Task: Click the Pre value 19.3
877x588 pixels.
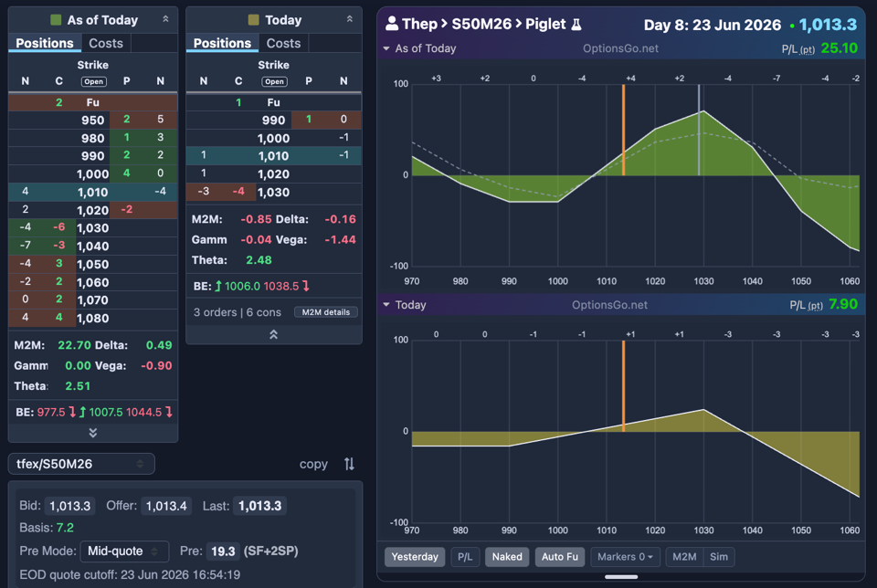Action: pyautogui.click(x=223, y=551)
